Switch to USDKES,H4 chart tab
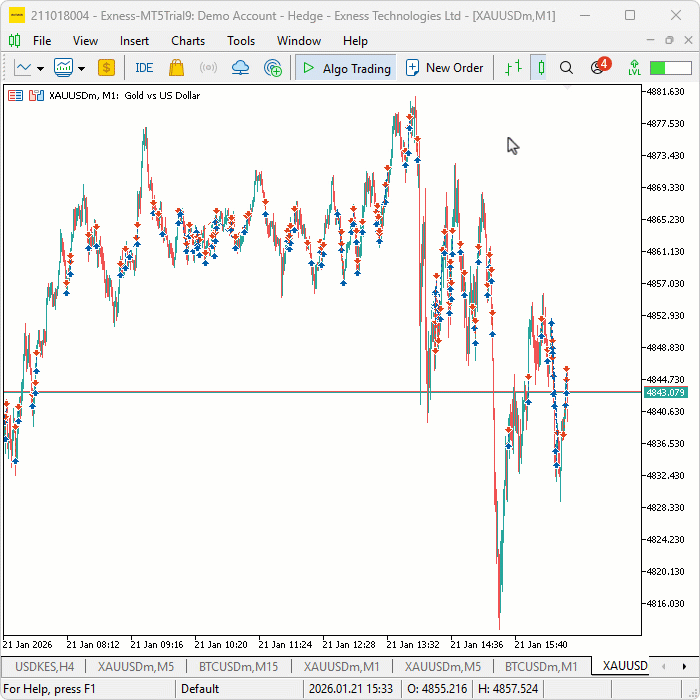 pos(45,667)
